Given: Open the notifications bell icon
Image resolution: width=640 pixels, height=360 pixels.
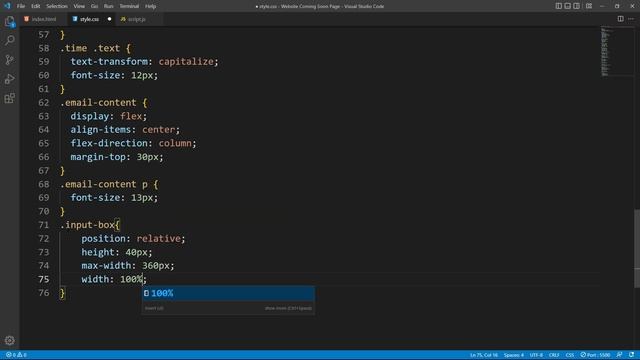Looking at the screenshot, I should click(631, 355).
